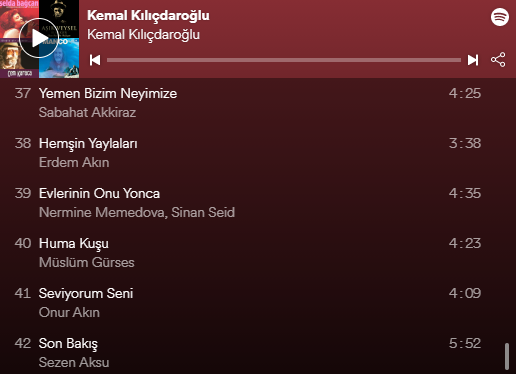Play track 37 Yemen Bizim Neyimize
Screen dimensions: 516x374
click(248, 103)
